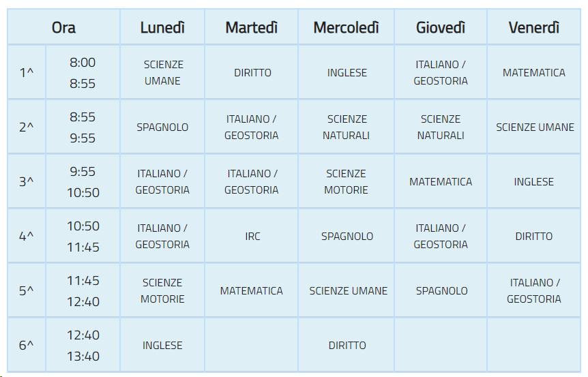Click Wednesday's DIRITTO sixth hour cell
588x377 pixels.
[346, 345]
